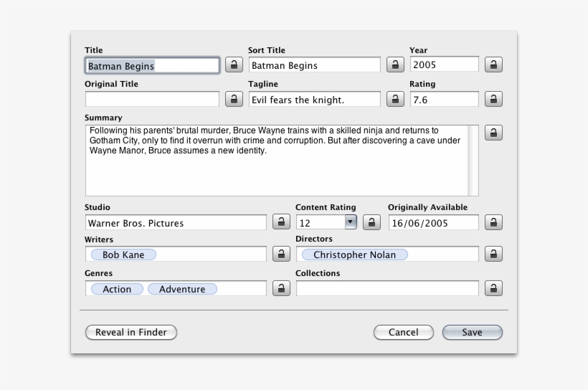Click the Summary text area scrollbar
The width and height of the screenshot is (588, 390).
[473, 160]
